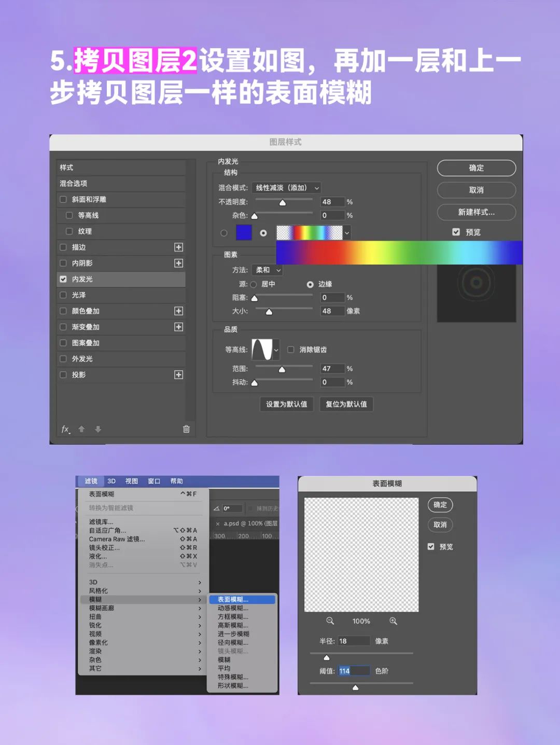Screen dimensions: 560x745
Task: Click the 半径 input field
Action: point(354,641)
